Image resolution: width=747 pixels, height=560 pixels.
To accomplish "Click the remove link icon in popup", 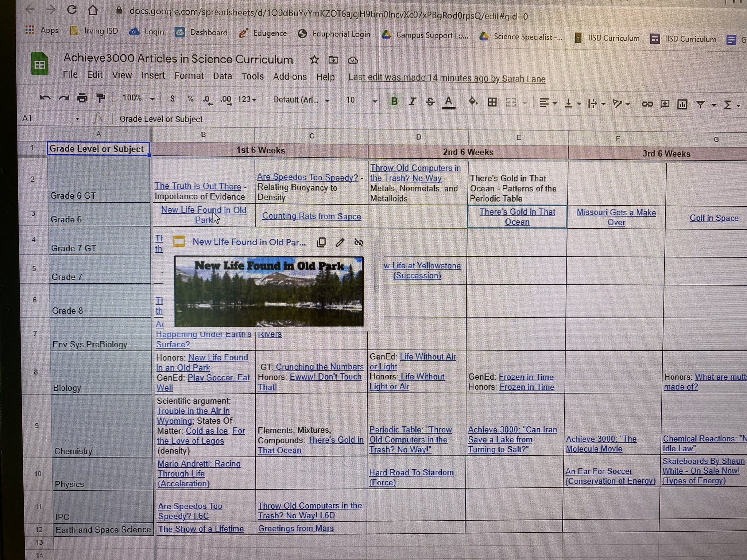I will 359,242.
